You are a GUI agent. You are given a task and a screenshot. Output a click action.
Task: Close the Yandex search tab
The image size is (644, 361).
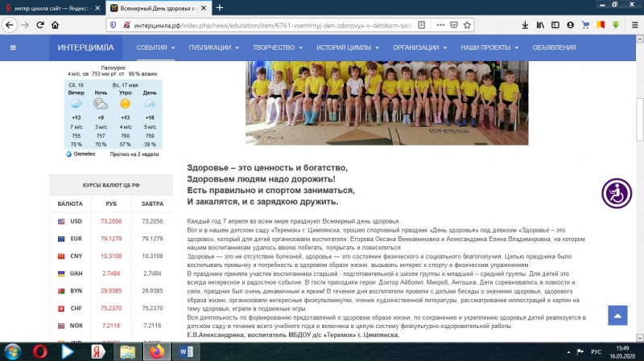97,8
